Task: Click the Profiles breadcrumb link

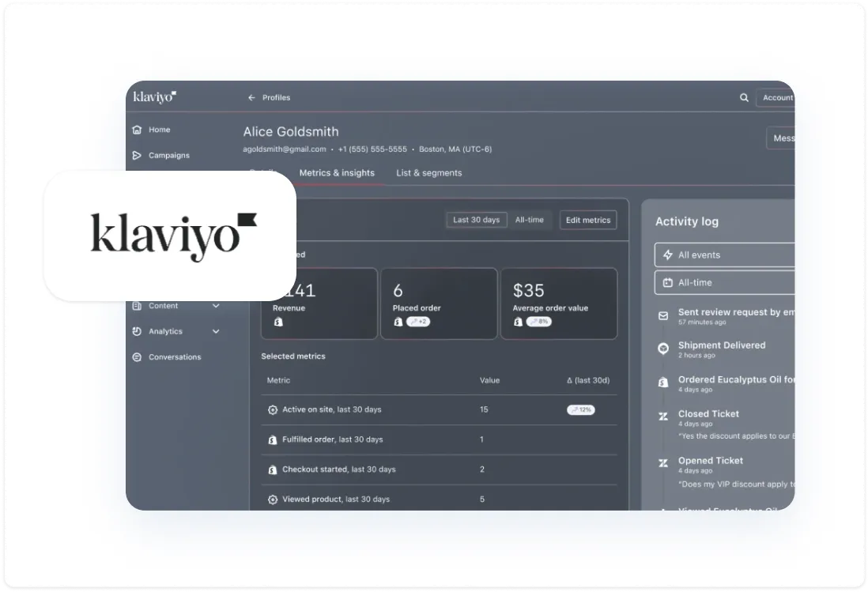Action: (x=276, y=97)
